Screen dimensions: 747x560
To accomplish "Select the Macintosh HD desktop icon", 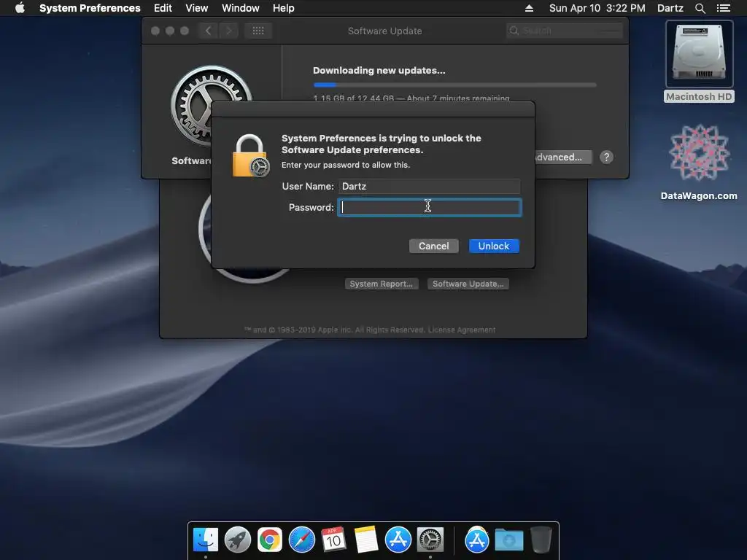I will pyautogui.click(x=699, y=61).
